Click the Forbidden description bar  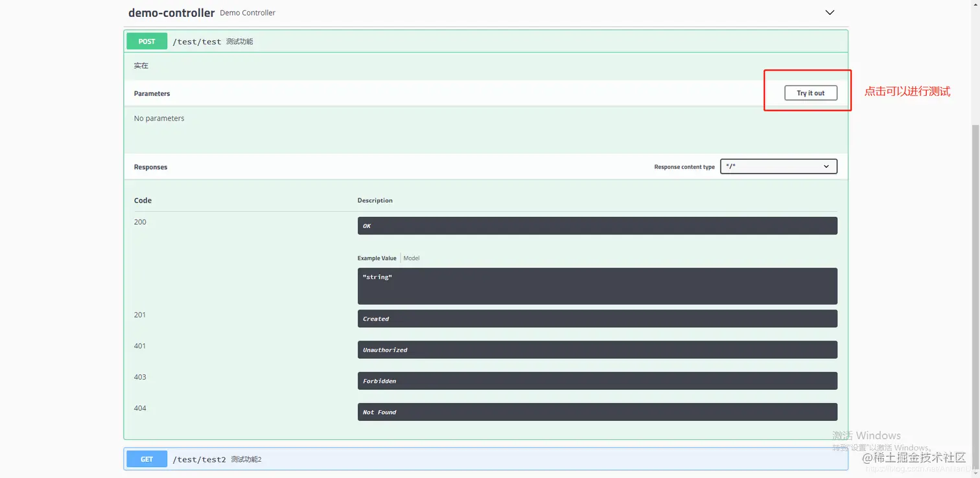pos(598,381)
